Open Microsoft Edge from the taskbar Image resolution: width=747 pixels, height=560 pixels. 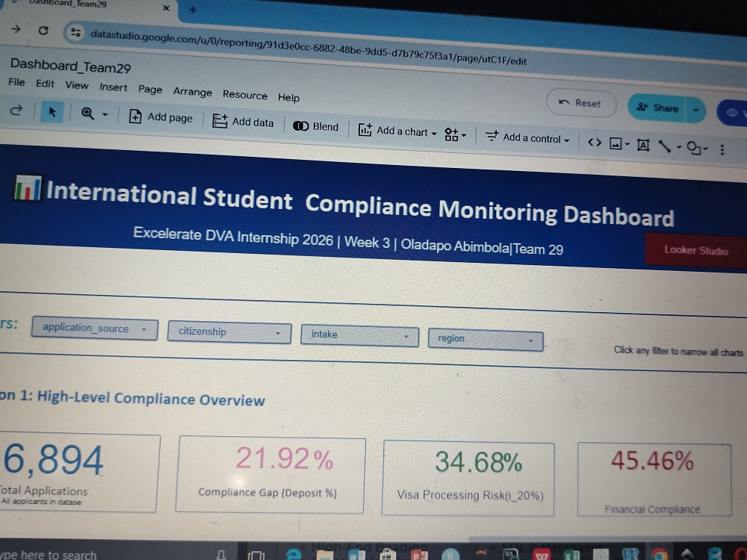294,554
